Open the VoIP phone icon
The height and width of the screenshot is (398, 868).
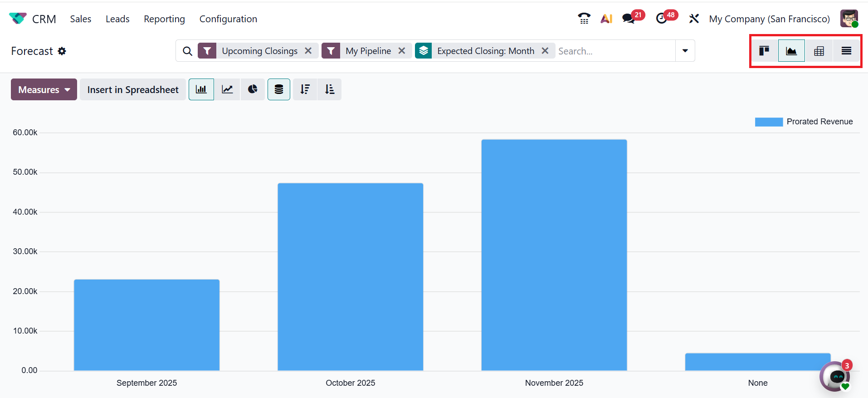click(x=584, y=19)
